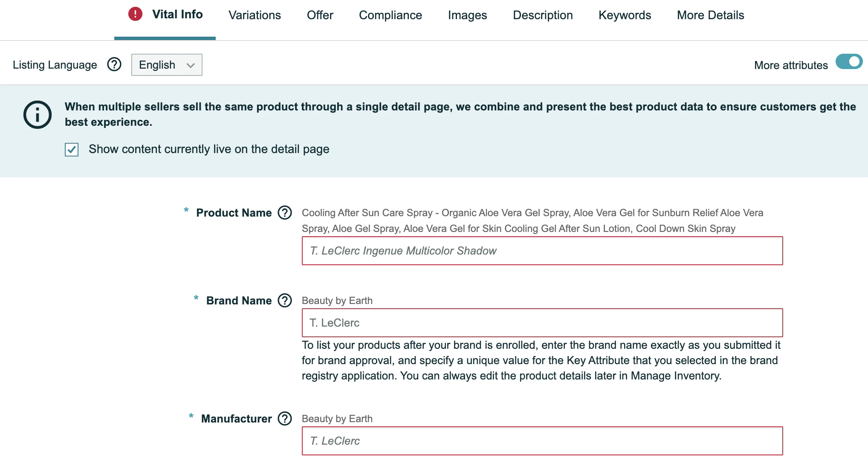Uncheck Show content currently live checkbox
The height and width of the screenshot is (469, 868).
(x=72, y=150)
